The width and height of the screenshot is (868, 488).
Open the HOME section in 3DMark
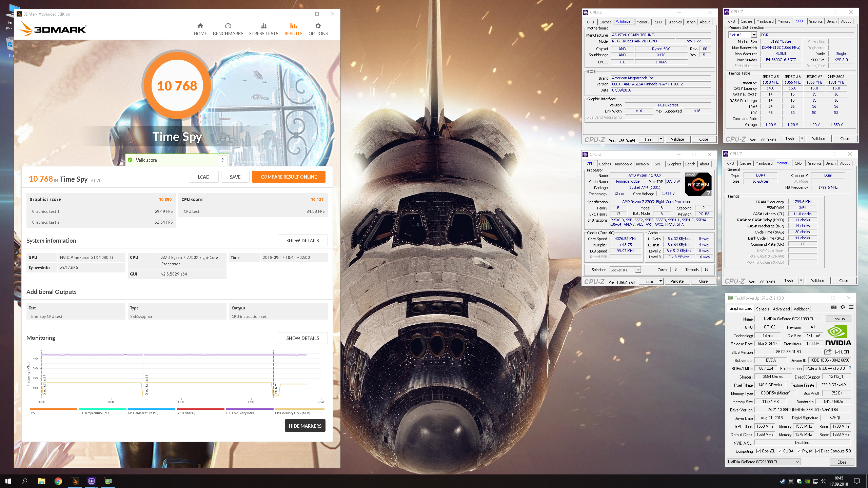pyautogui.click(x=200, y=29)
